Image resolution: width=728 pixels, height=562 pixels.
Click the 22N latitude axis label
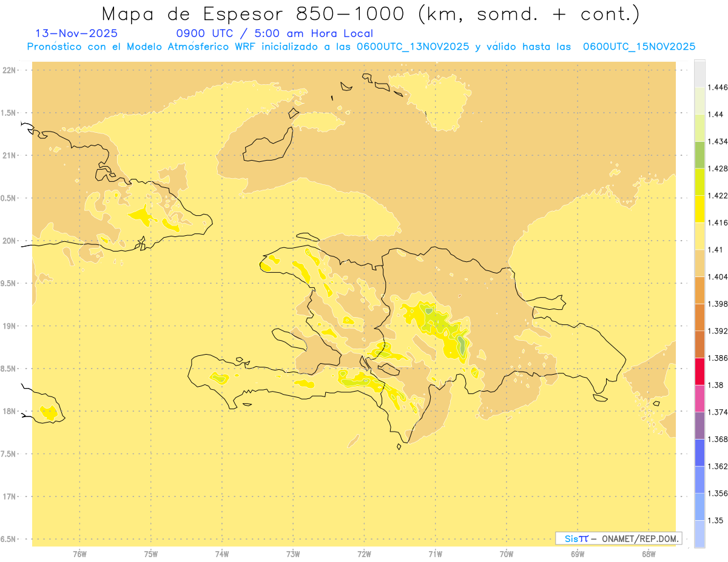pos(9,70)
